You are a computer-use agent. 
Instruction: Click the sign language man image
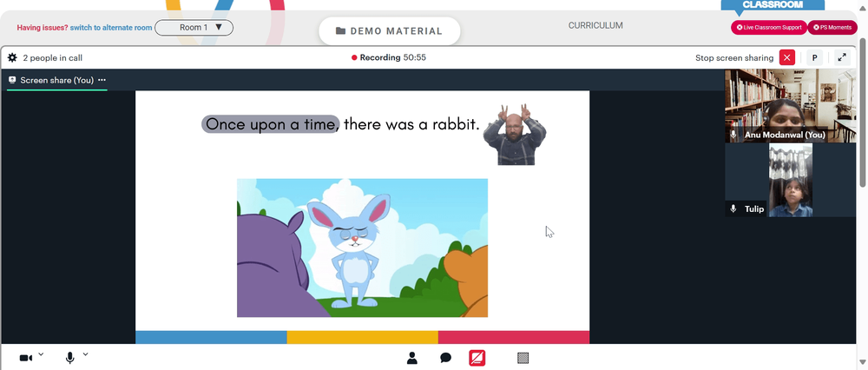(x=514, y=135)
